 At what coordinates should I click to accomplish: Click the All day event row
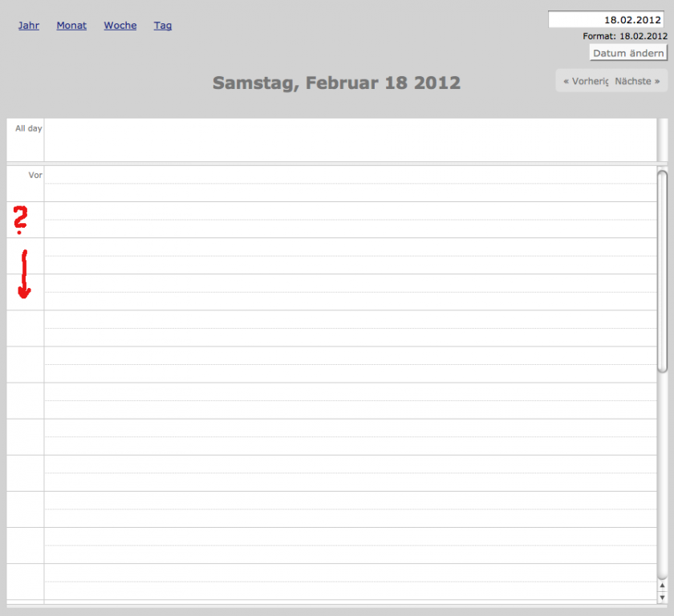pyautogui.click(x=350, y=140)
